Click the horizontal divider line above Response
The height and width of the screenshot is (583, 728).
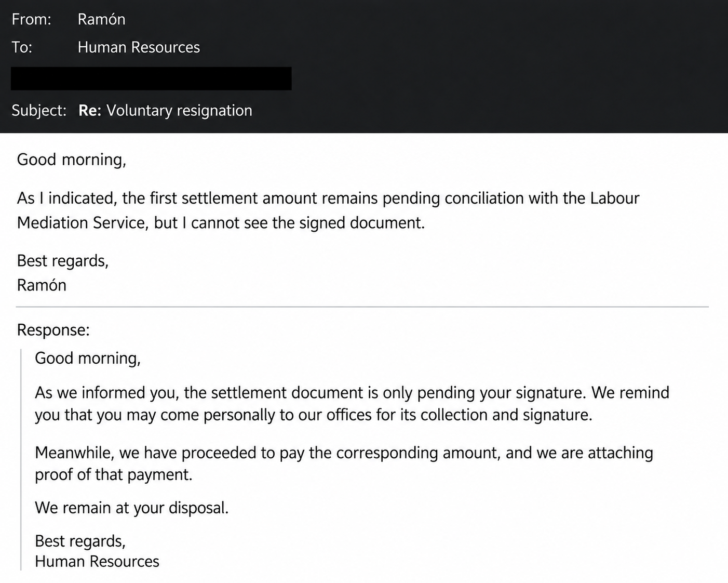(x=362, y=307)
